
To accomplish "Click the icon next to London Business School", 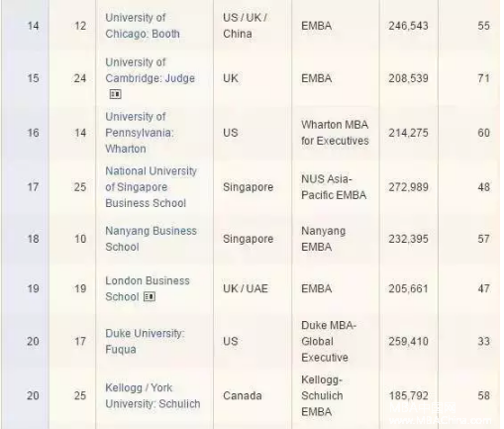I will [150, 296].
